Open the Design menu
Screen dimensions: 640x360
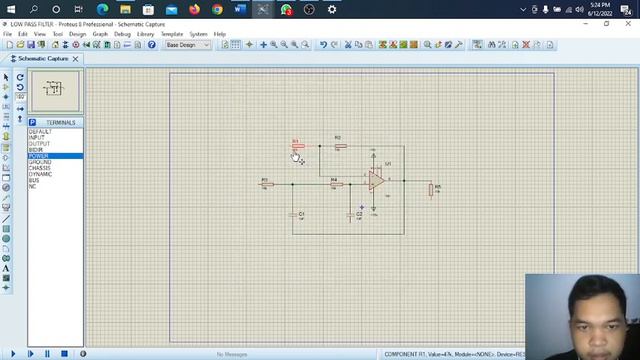coord(77,34)
